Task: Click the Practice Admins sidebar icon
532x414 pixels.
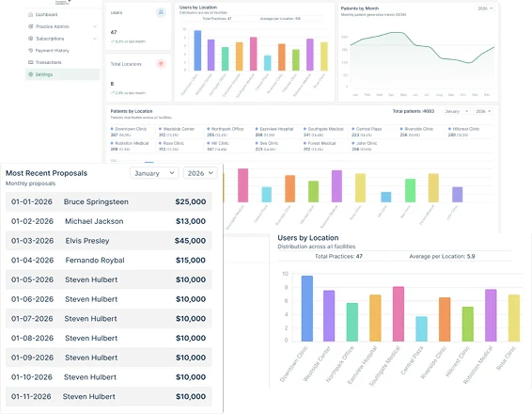Action: point(30,26)
